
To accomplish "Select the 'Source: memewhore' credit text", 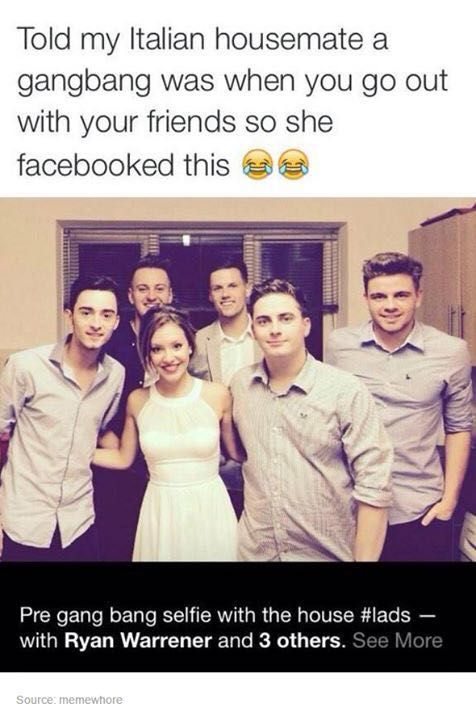I will click(x=70, y=700).
